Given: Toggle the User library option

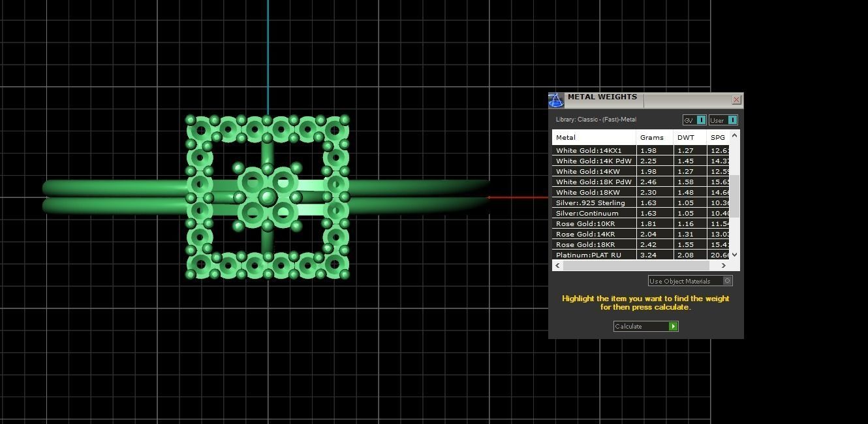Looking at the screenshot, I should coord(723,120).
